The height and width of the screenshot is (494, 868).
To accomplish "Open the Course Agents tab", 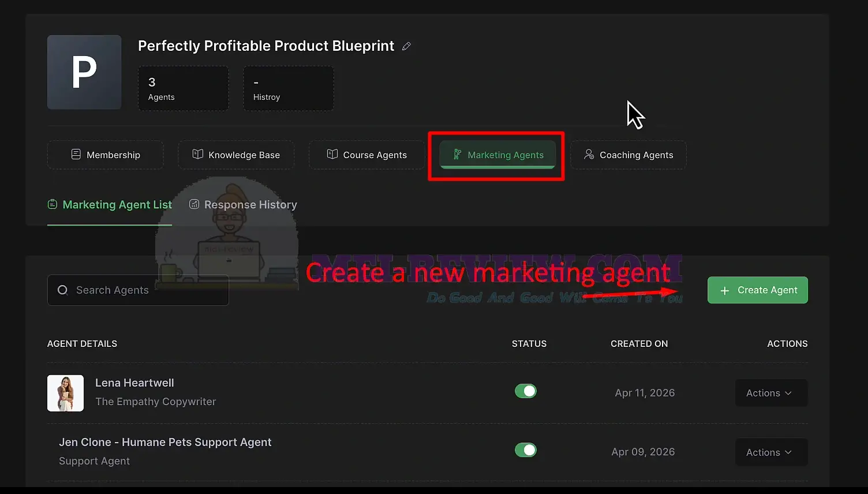I will [367, 155].
